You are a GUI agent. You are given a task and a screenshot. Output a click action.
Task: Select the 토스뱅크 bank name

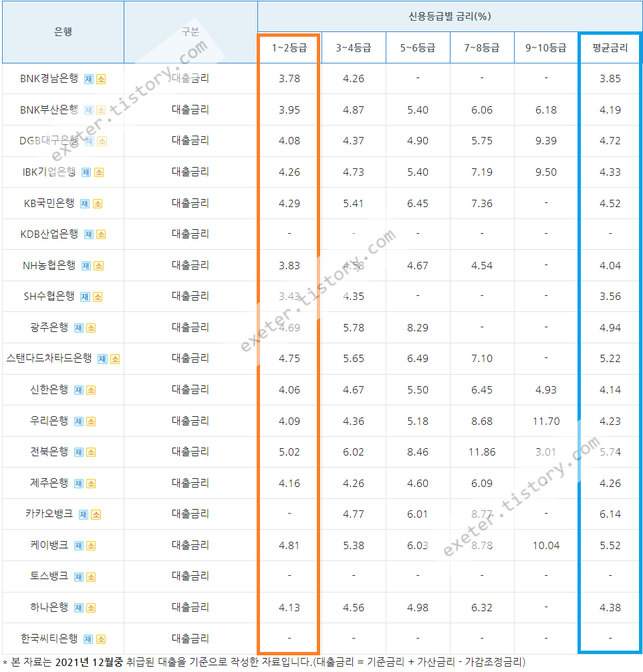pos(49,576)
